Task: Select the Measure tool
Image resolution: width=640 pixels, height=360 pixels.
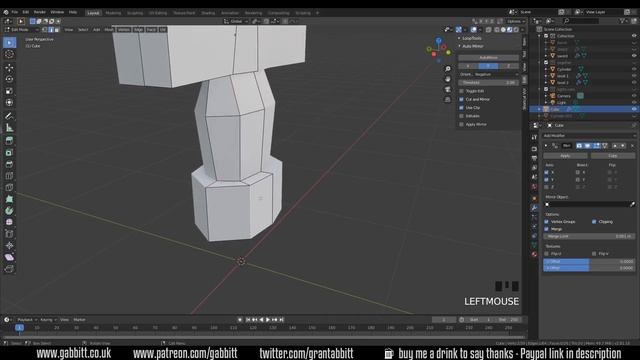Action: [9, 128]
